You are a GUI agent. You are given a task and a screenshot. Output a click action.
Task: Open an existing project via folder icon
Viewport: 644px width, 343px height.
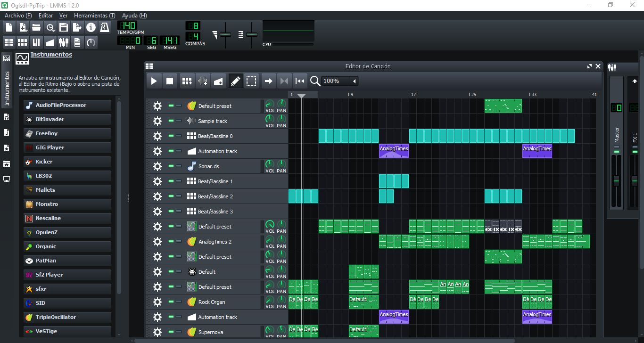click(x=36, y=27)
